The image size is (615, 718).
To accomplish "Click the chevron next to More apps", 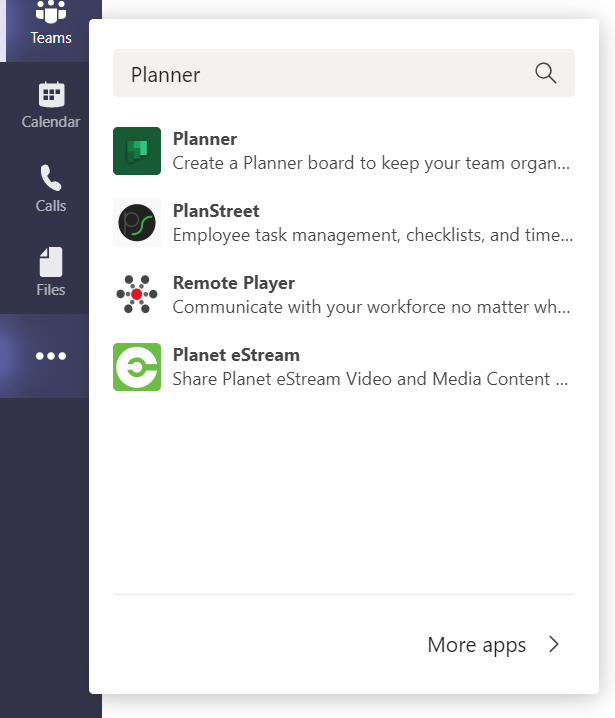I will click(x=554, y=644).
